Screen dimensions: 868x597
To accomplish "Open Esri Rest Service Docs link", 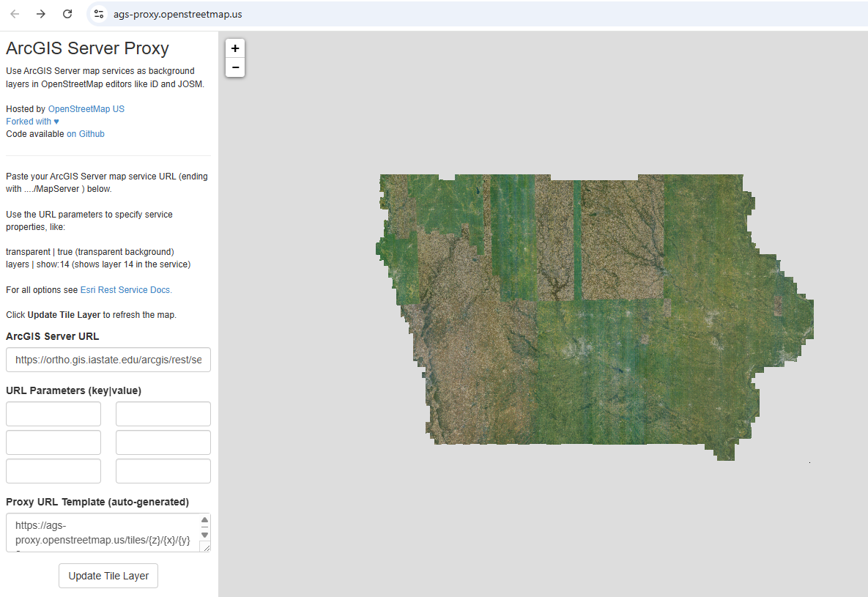I will (126, 290).
